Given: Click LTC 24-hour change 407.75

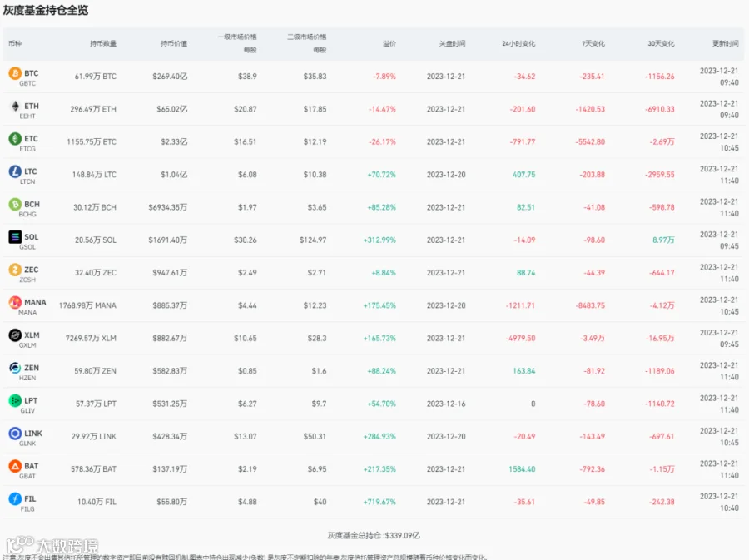Looking at the screenshot, I should pos(524,175).
